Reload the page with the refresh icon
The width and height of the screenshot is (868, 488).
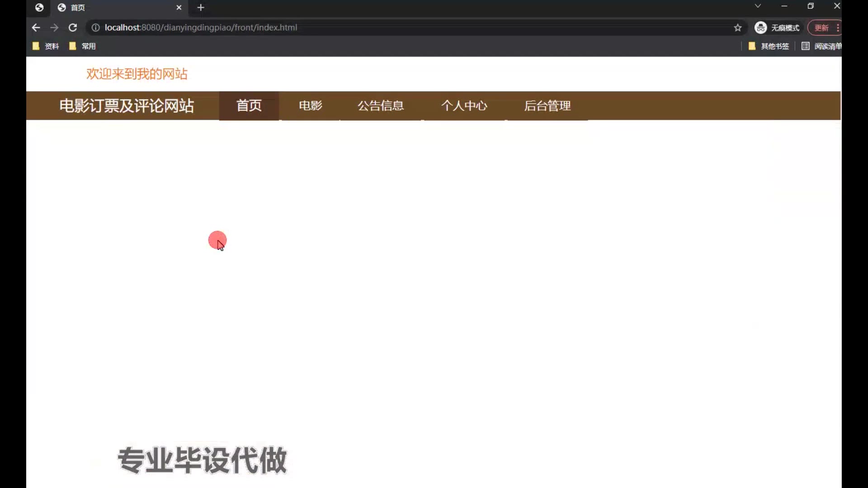(x=73, y=28)
